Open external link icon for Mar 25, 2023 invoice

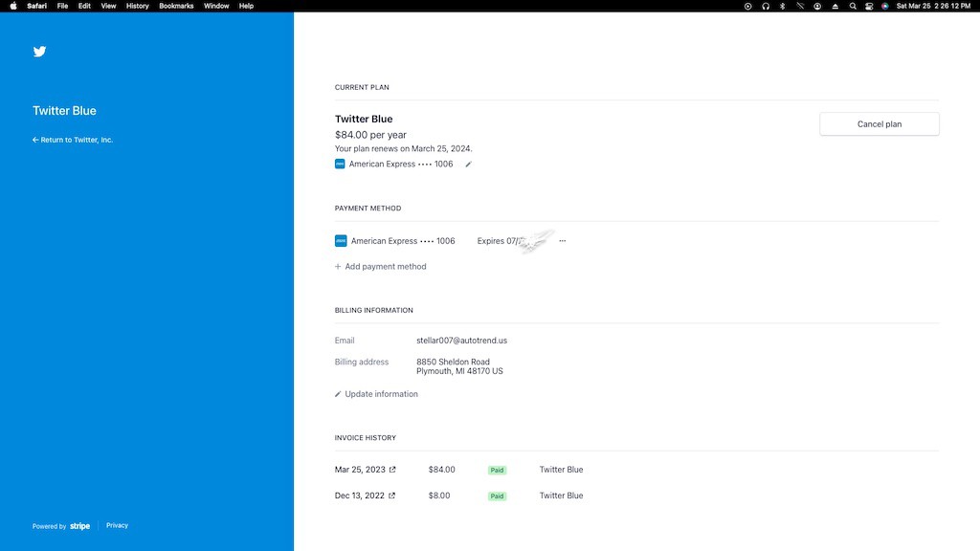392,470
